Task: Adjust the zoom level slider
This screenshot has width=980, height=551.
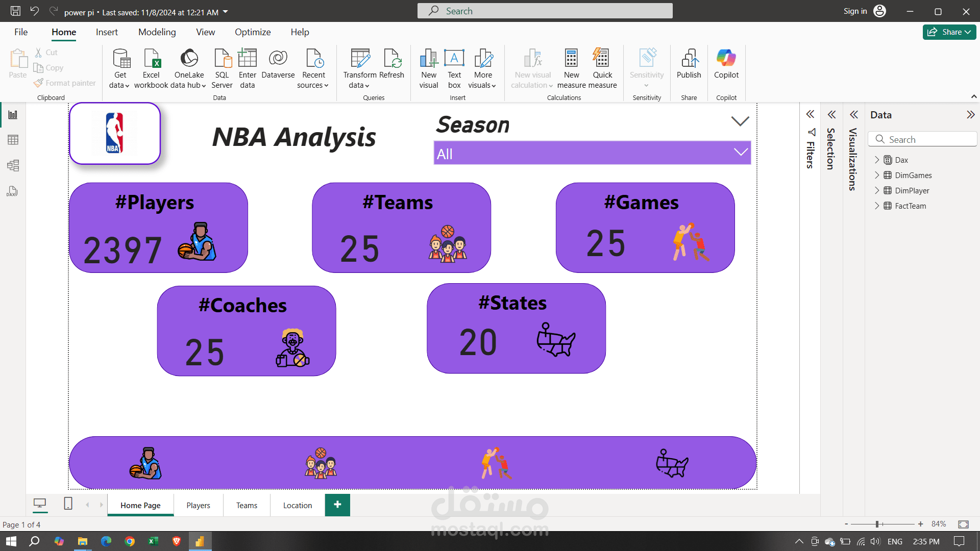Action: 877,524
